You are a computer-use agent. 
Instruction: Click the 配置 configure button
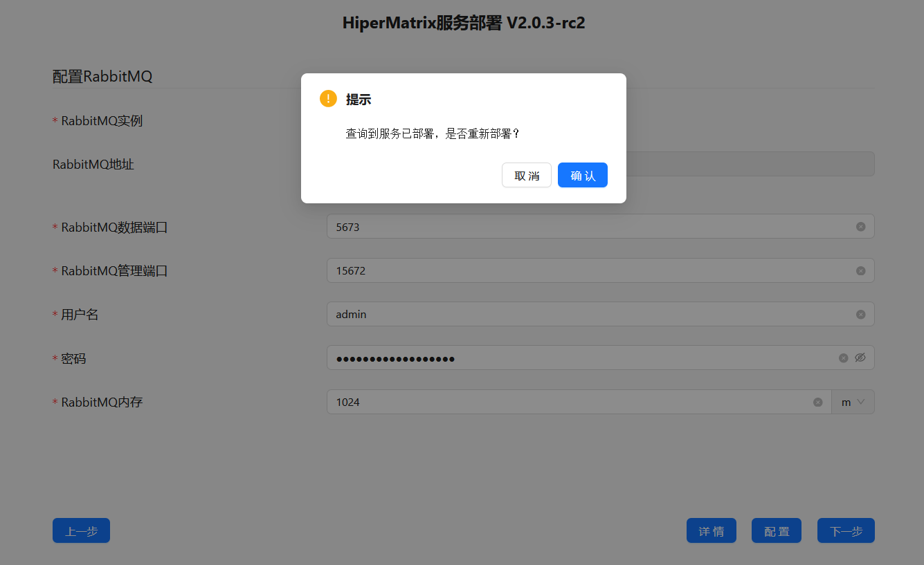pos(777,530)
